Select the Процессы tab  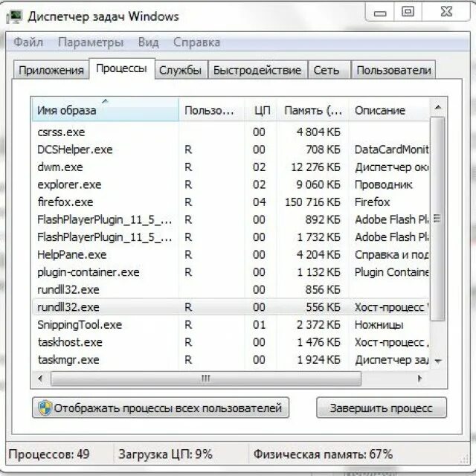[121, 68]
